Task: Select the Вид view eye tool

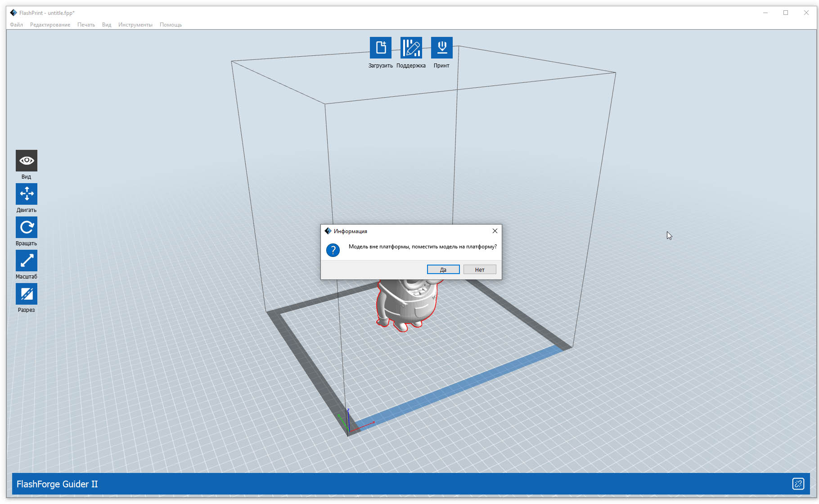Action: point(27,161)
